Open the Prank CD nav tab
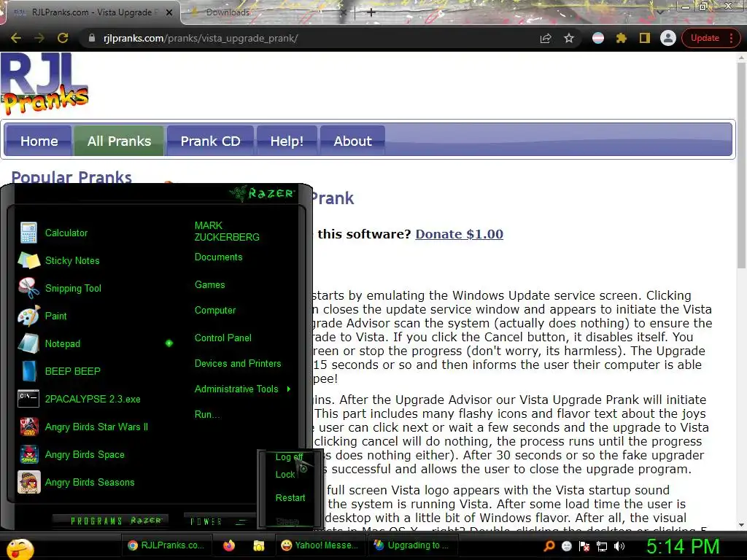 point(210,141)
